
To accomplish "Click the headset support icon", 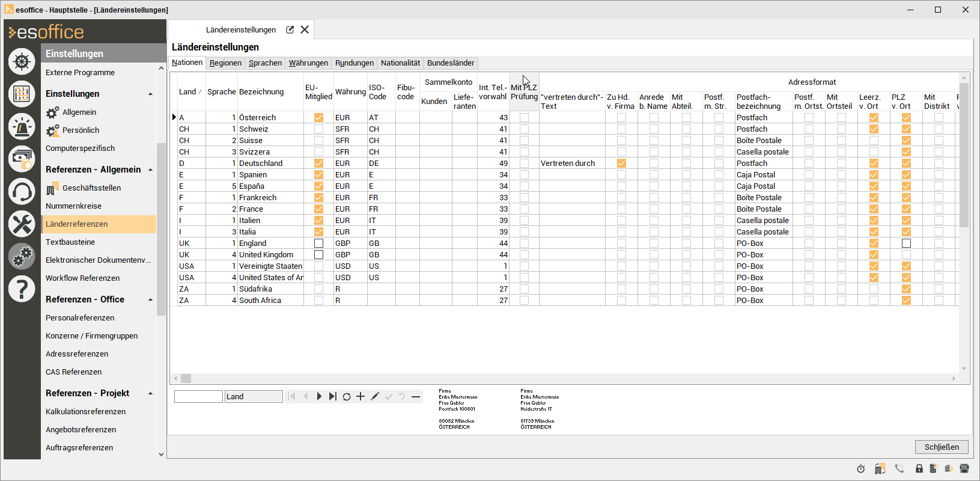I will coord(22,192).
